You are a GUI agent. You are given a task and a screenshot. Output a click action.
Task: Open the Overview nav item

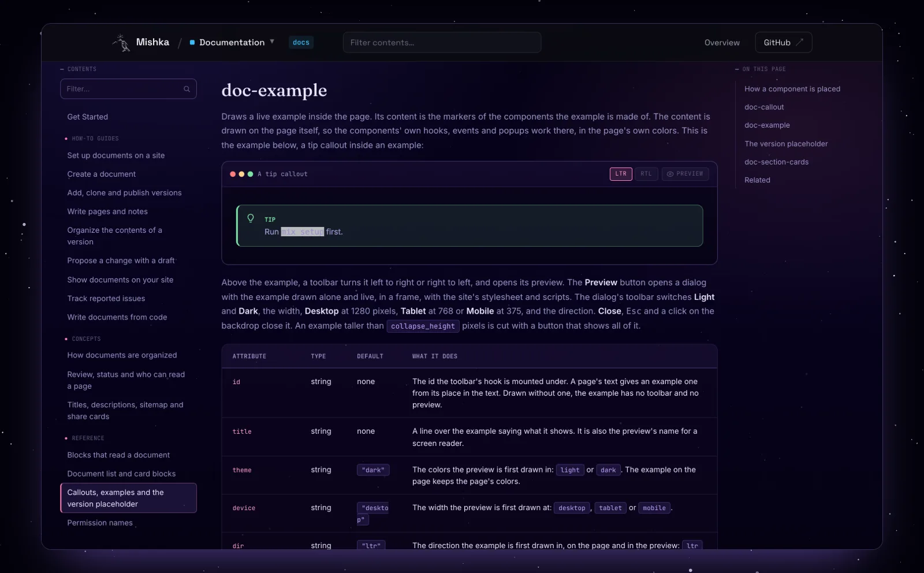(x=722, y=43)
